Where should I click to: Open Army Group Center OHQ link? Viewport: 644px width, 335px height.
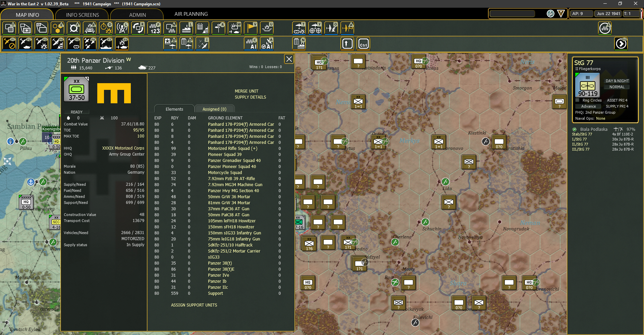127,154
